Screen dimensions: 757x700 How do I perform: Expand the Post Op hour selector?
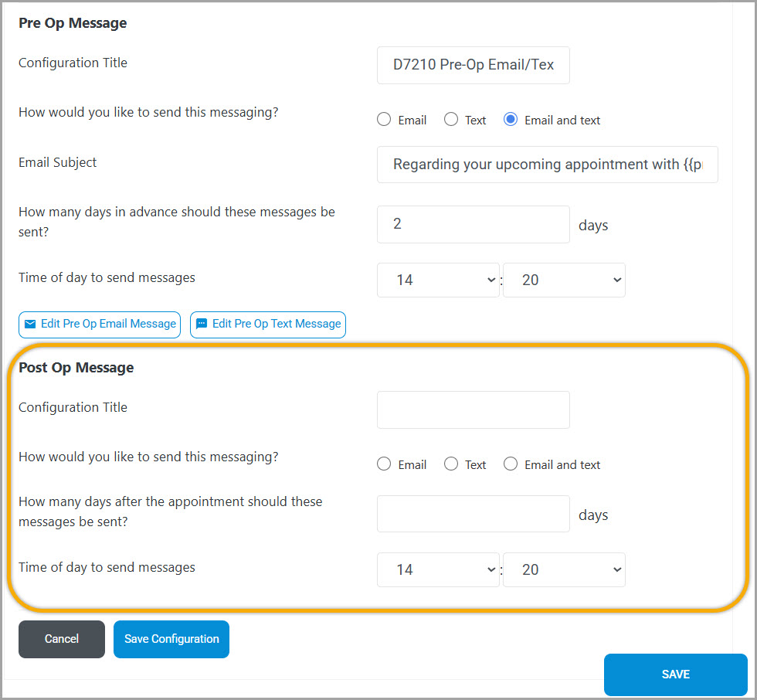tap(438, 569)
